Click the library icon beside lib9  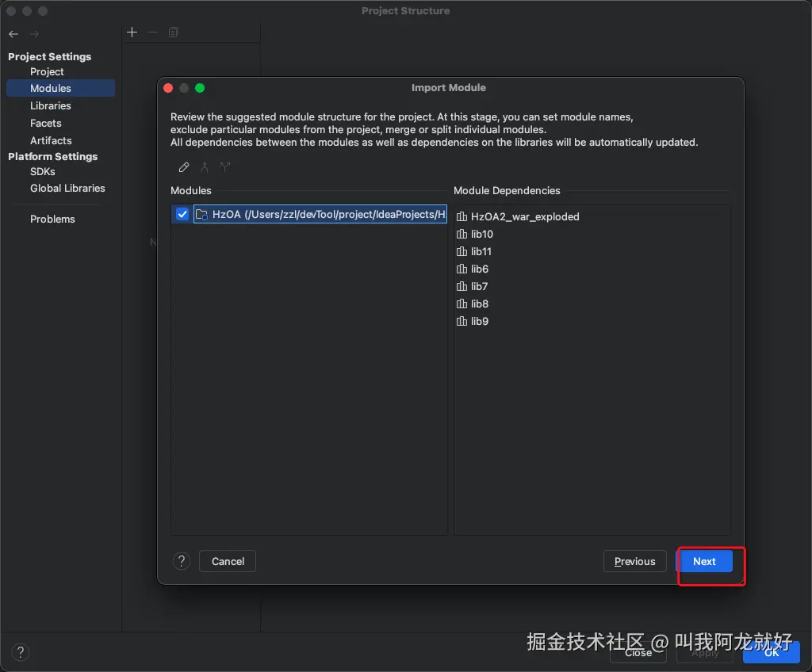462,321
